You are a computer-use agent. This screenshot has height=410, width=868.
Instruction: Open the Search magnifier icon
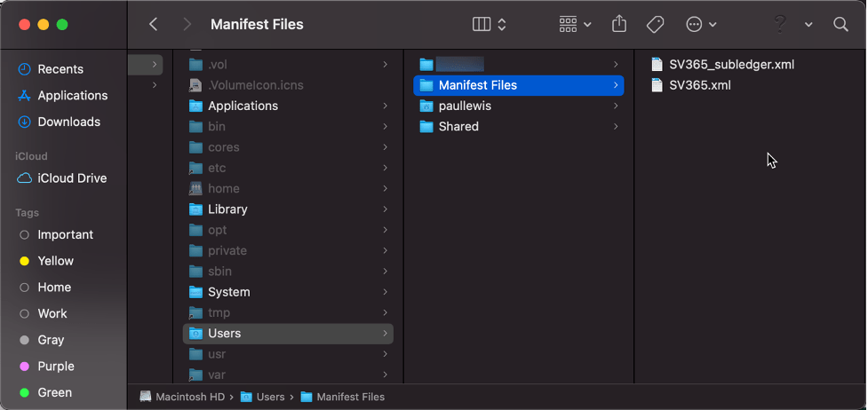pos(840,25)
